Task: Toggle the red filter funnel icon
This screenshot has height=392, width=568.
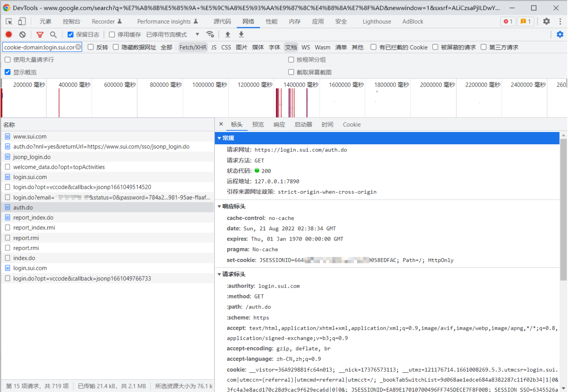Action: pos(40,35)
